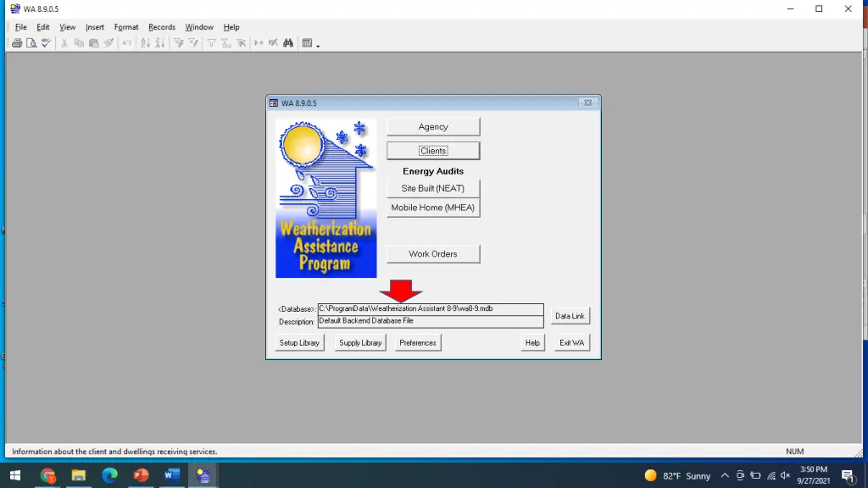Open the notification center icon

pyautogui.click(x=848, y=475)
